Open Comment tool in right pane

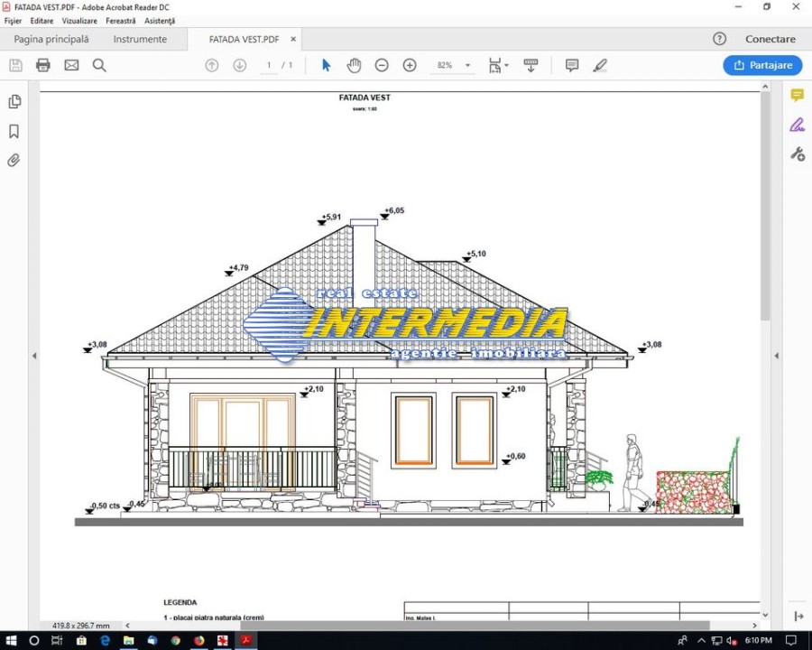797,96
